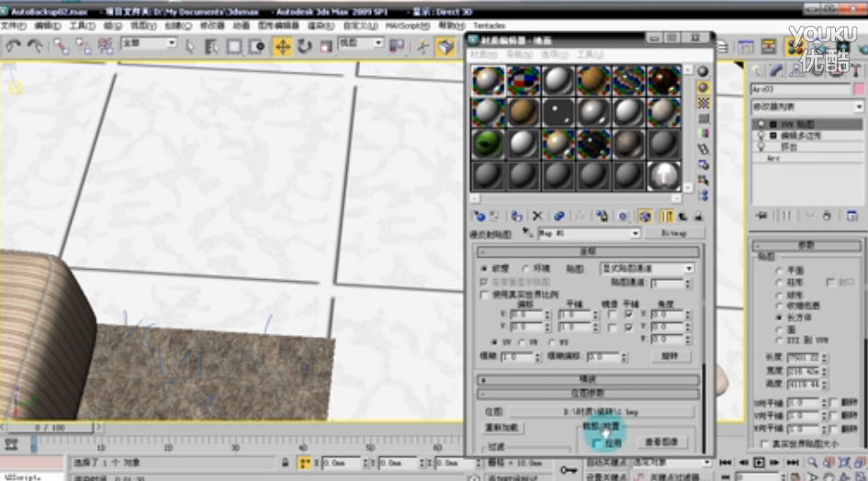Click the Go Forward to Sibling icon

coord(698,217)
